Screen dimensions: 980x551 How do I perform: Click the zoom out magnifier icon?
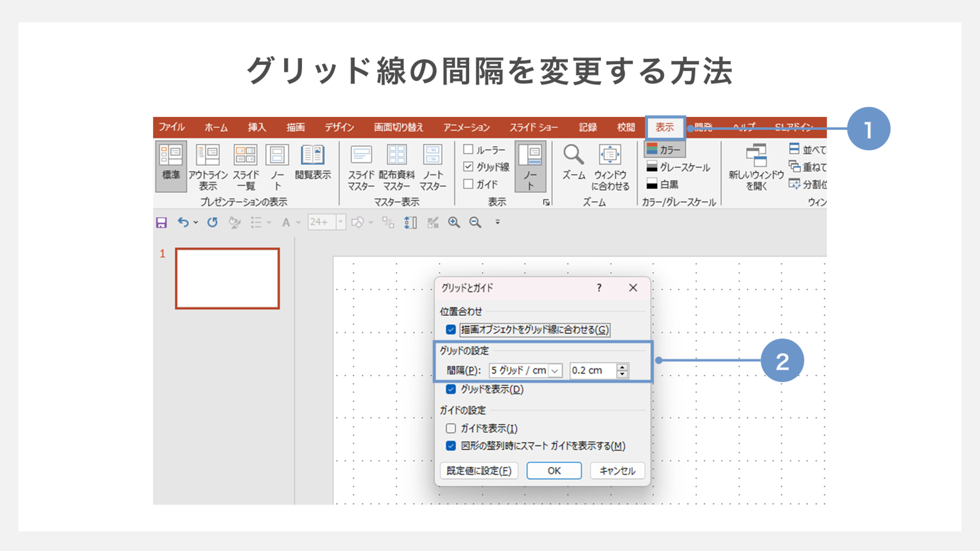(x=475, y=222)
